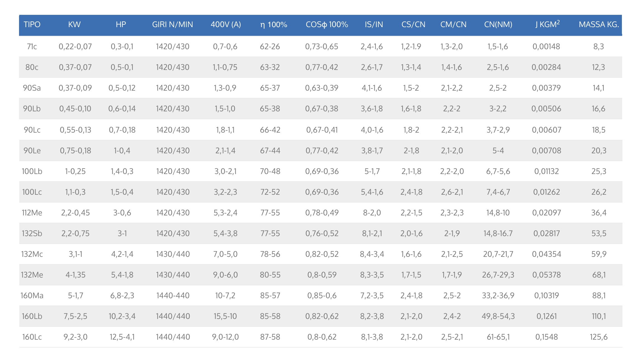Click the COSφ 100% column header

pyautogui.click(x=327, y=25)
